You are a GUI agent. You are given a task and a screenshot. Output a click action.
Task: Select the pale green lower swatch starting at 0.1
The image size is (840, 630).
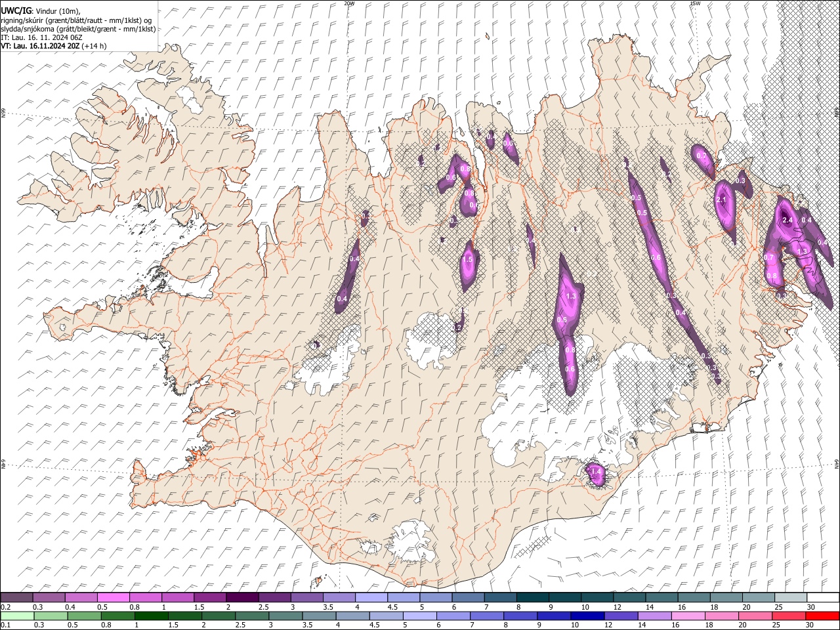(x=17, y=616)
